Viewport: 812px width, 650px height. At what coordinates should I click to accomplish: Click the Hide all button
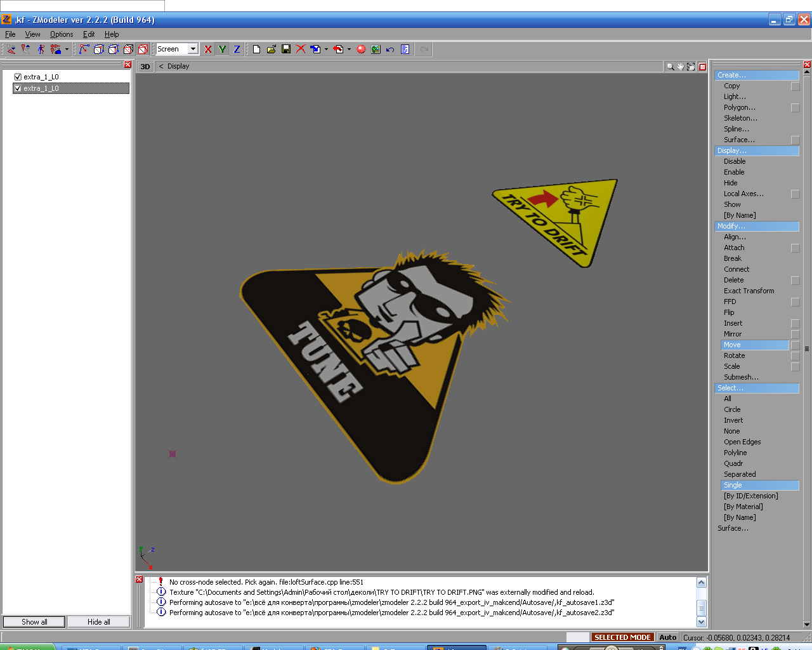pos(98,622)
